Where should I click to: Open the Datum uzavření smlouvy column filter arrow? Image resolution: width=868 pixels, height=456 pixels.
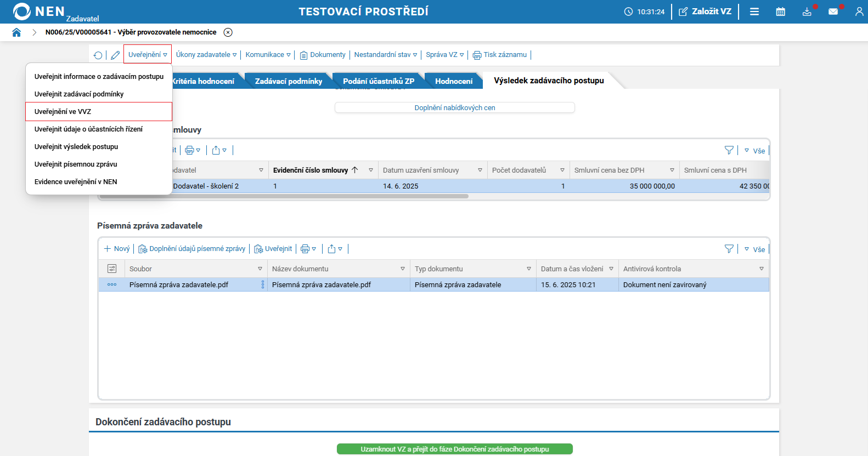pyautogui.click(x=480, y=170)
